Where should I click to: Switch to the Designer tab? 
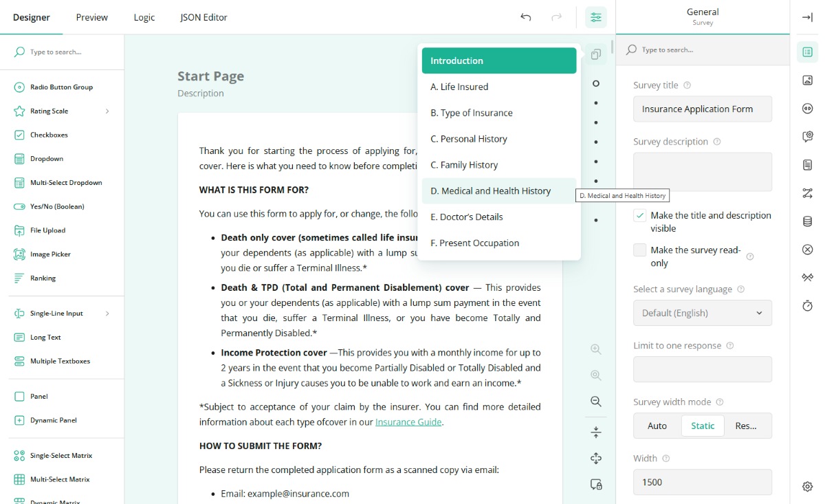[32, 17]
